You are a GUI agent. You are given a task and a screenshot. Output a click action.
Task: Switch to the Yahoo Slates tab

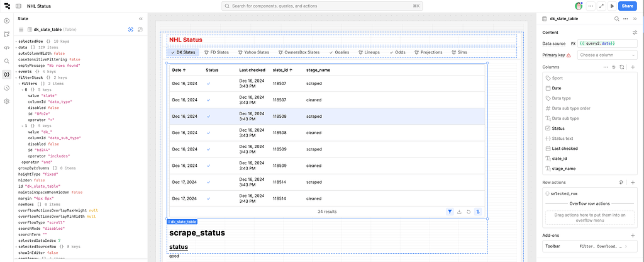coord(253,53)
